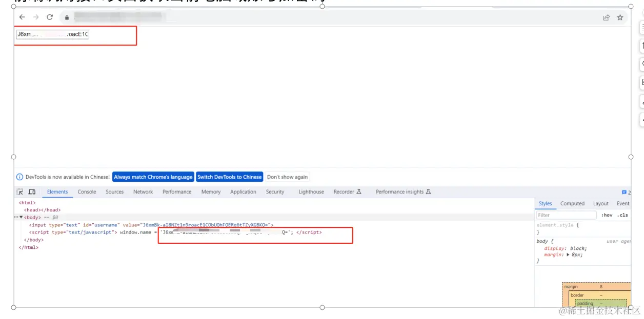Open the DevTools messages counter icon
The width and height of the screenshot is (644, 319).
[626, 193]
